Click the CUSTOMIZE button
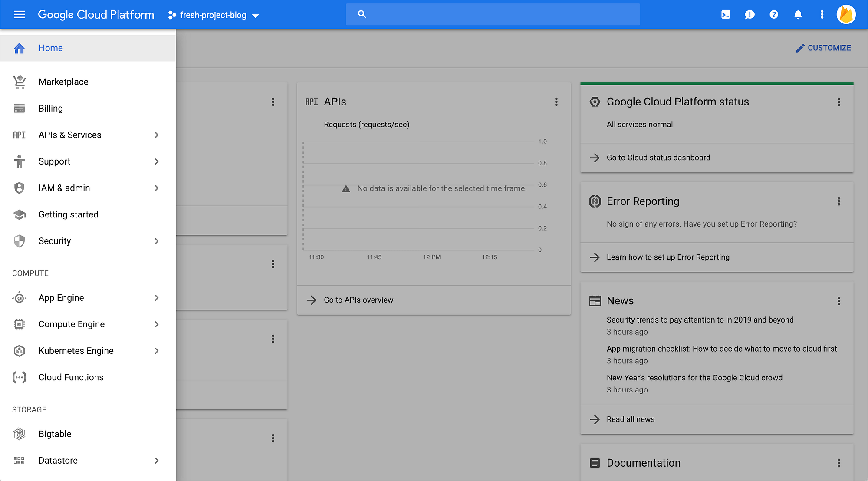 pyautogui.click(x=823, y=48)
